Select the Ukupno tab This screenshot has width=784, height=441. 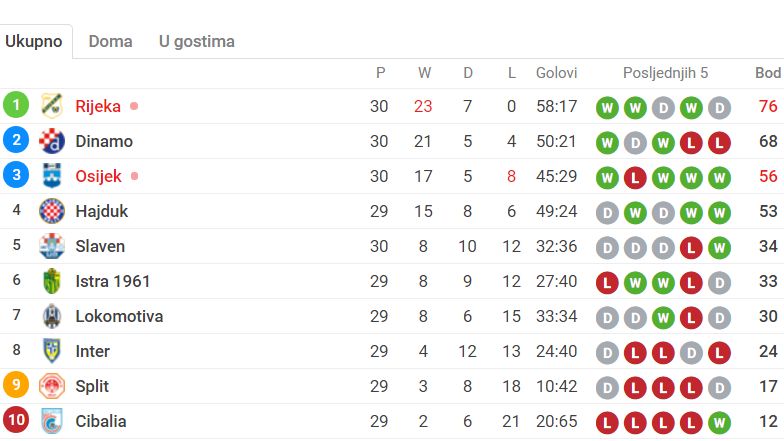34,42
